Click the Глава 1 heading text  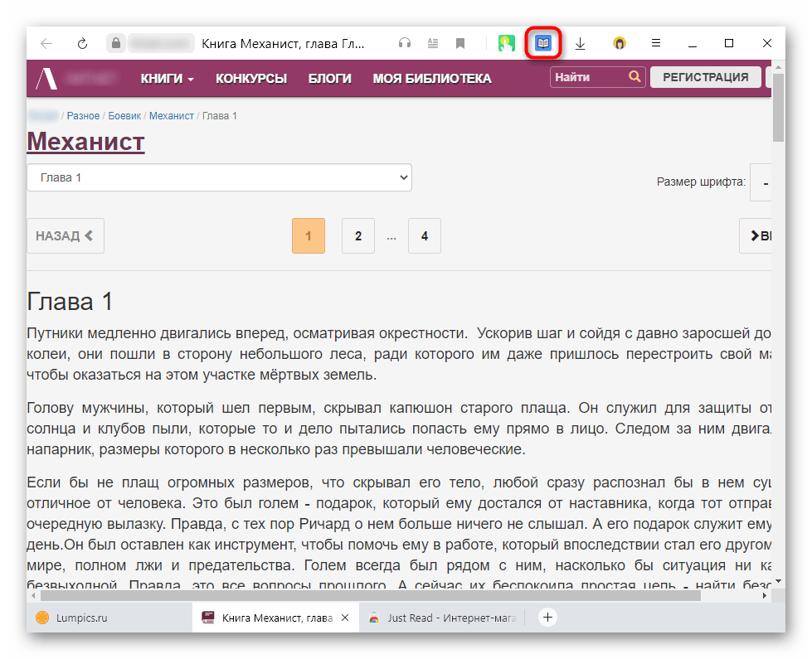pyautogui.click(x=70, y=302)
